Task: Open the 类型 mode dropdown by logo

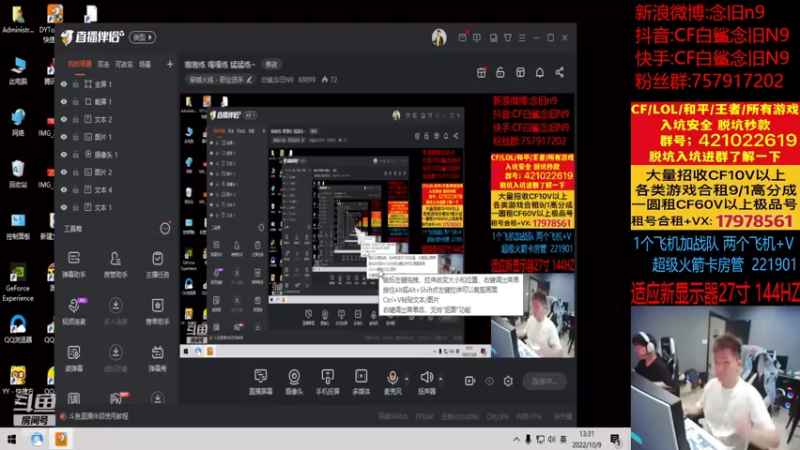Action: (x=142, y=37)
